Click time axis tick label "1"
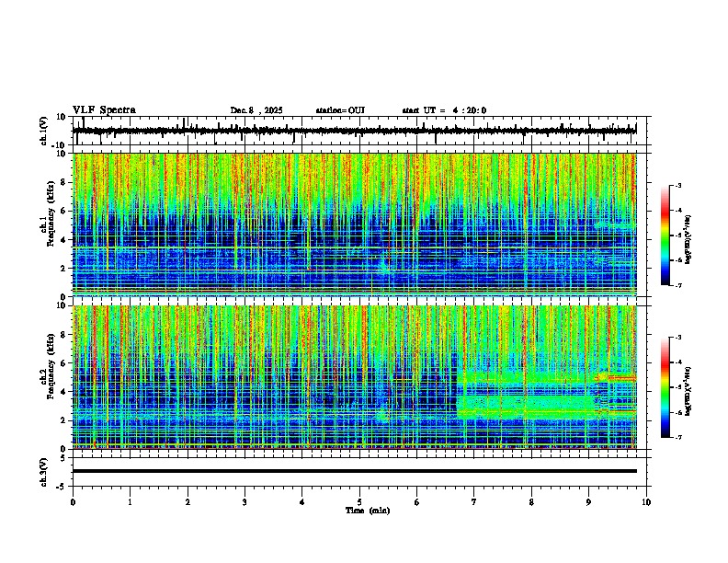The image size is (728, 563). click(130, 502)
